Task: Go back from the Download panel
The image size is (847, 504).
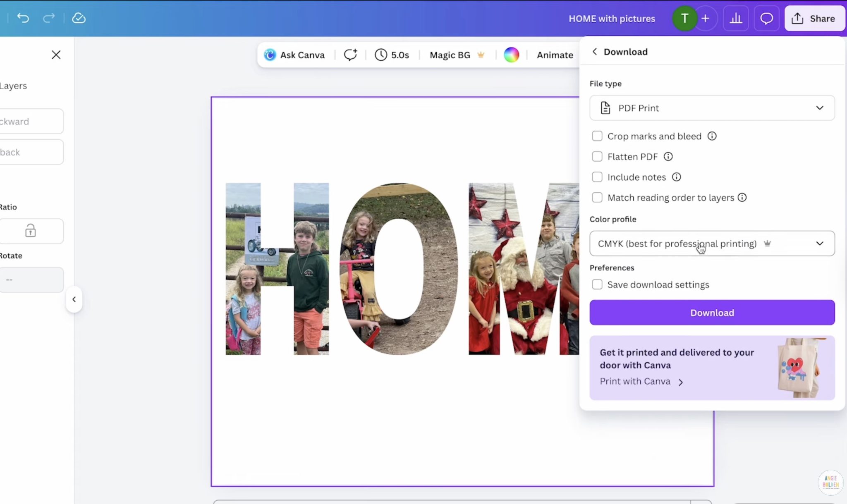Action: click(x=594, y=51)
